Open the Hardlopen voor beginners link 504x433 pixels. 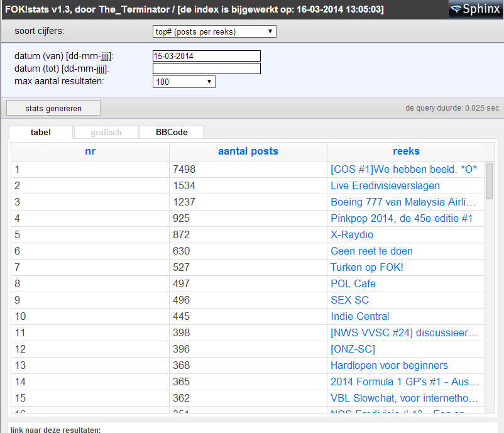pyautogui.click(x=389, y=365)
